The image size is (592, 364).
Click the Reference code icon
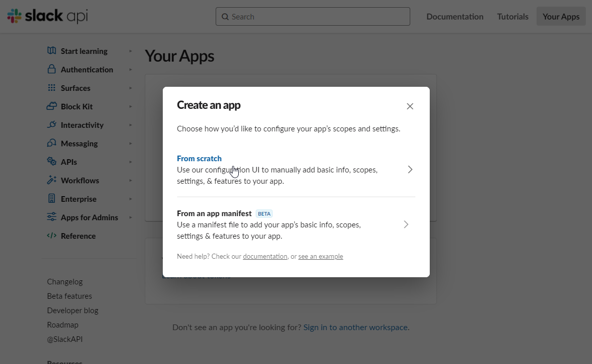[x=51, y=236]
